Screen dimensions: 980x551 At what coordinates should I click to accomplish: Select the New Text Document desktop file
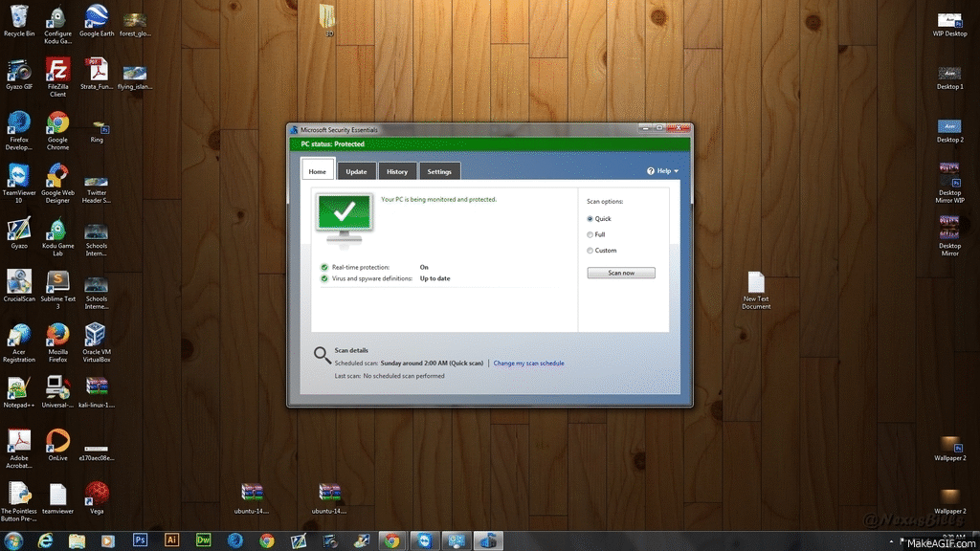756,283
